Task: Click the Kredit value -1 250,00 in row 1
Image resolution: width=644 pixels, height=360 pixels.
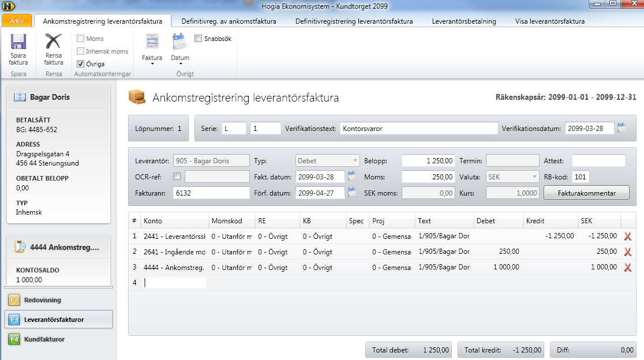Action: (x=559, y=236)
